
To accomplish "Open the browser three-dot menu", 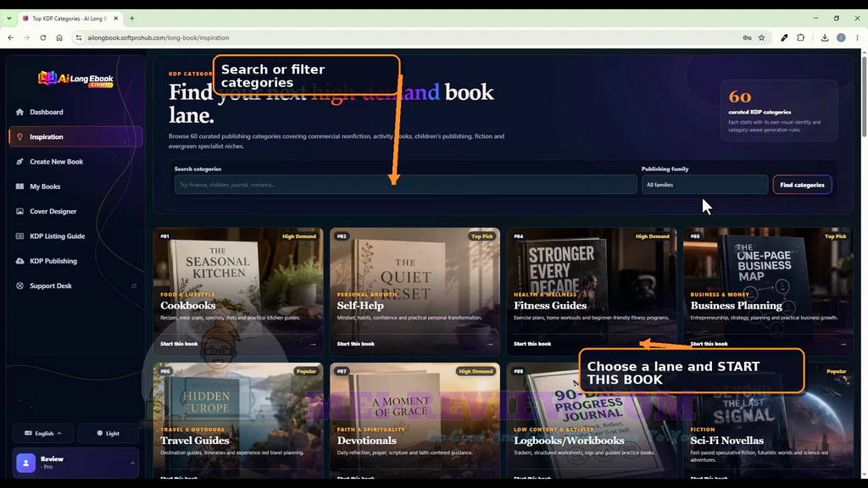I will (858, 37).
